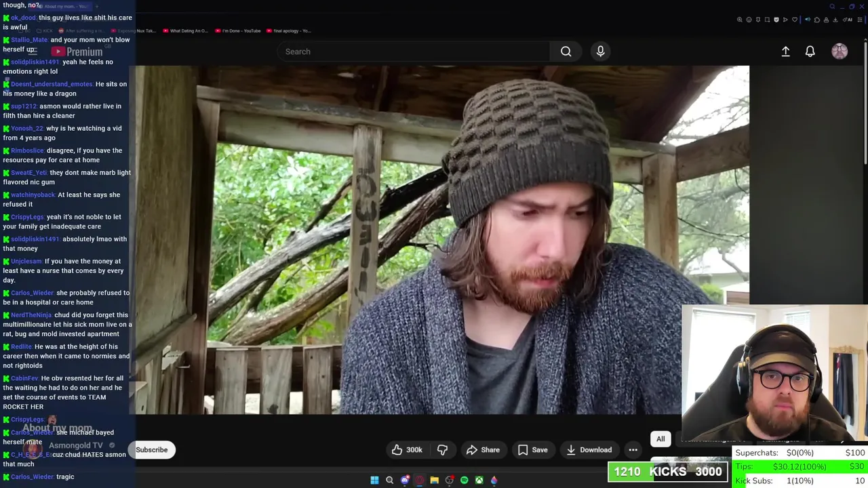Open the 'Exposing Nux Tak...' bookmark
Screen dimensions: 868x488
point(133,30)
